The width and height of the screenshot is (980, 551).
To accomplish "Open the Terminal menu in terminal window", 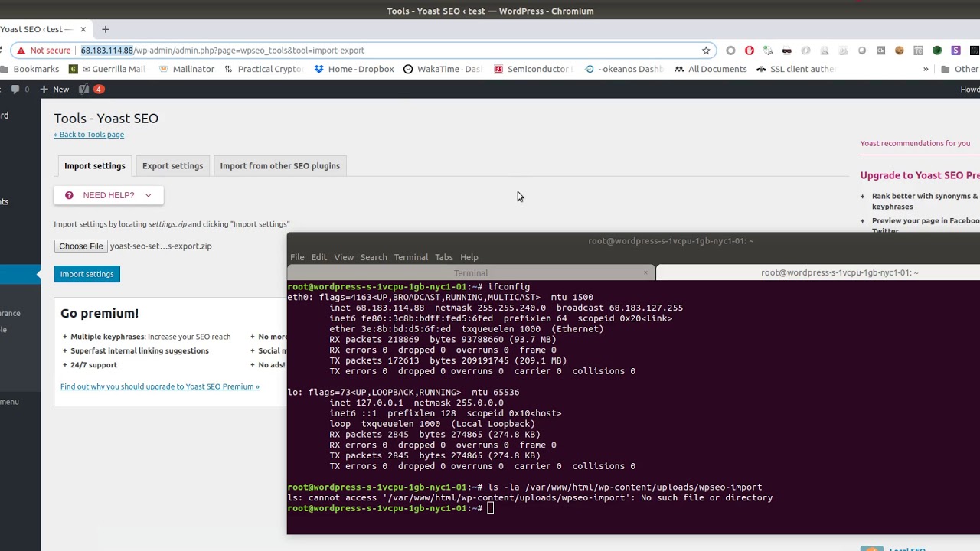I will (x=411, y=257).
